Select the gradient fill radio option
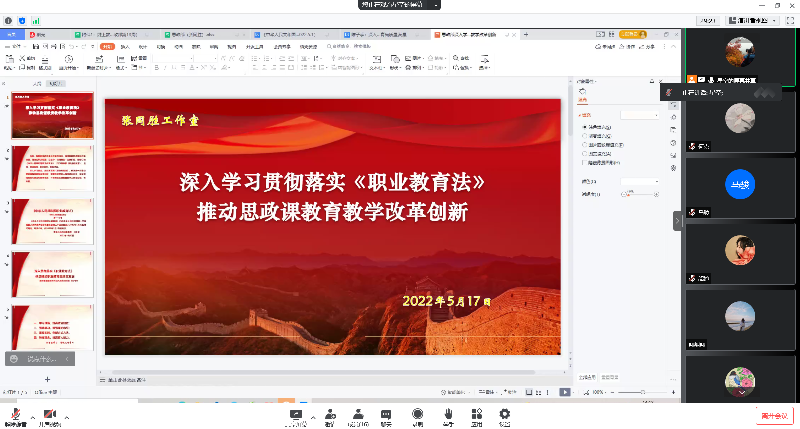Viewport: 800px width, 429px height. click(584, 136)
